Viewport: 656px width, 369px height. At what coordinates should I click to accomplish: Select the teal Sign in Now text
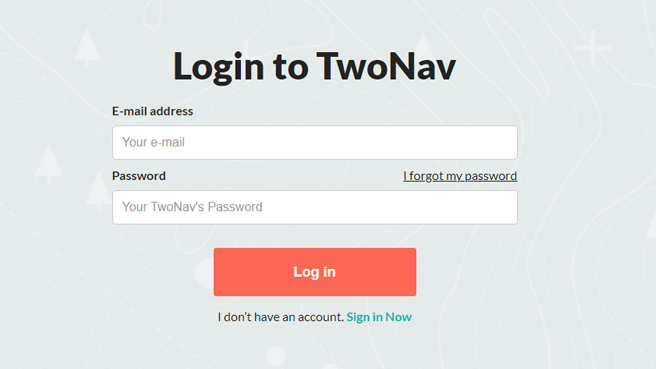click(379, 317)
